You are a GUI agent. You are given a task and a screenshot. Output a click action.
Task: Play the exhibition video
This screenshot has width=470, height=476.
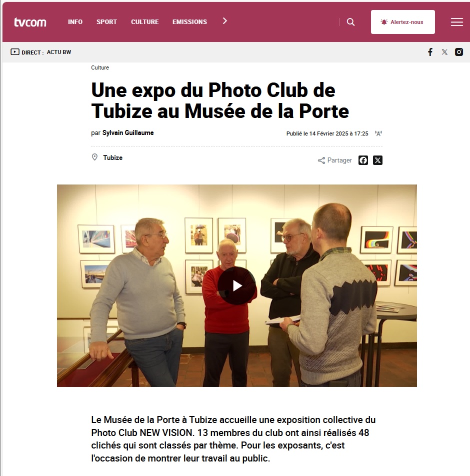(x=237, y=285)
